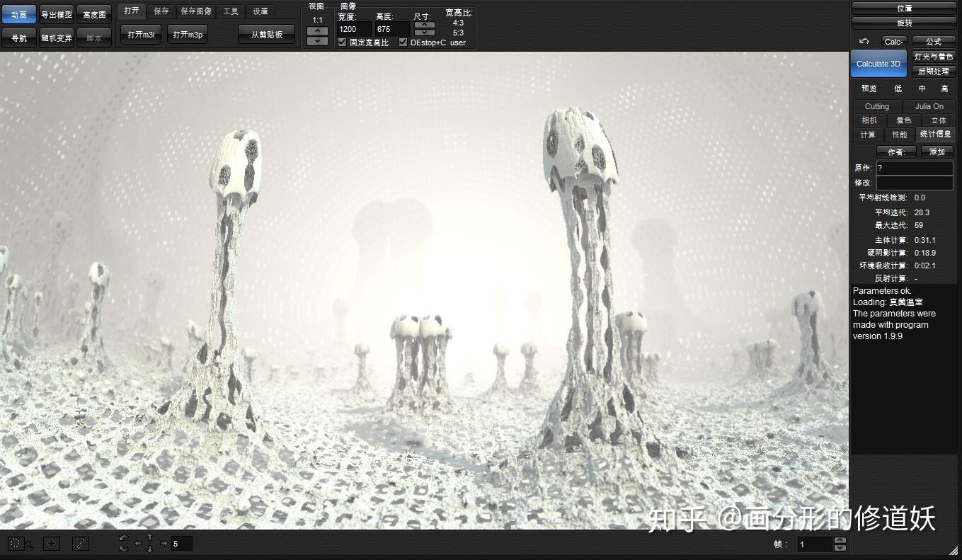Open the 计算 tab

point(868,135)
